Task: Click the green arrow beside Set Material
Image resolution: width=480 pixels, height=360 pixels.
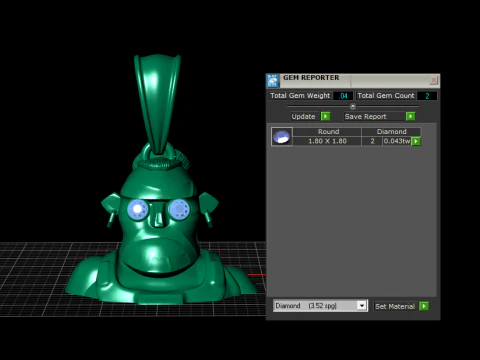Action: click(424, 306)
